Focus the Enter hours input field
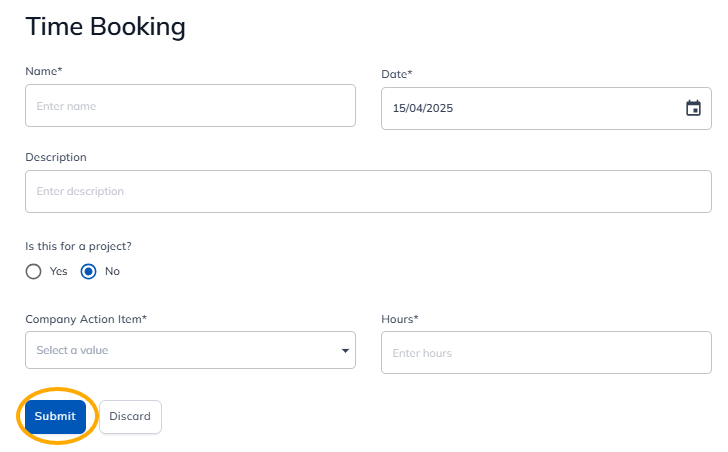The image size is (728, 452). click(546, 353)
